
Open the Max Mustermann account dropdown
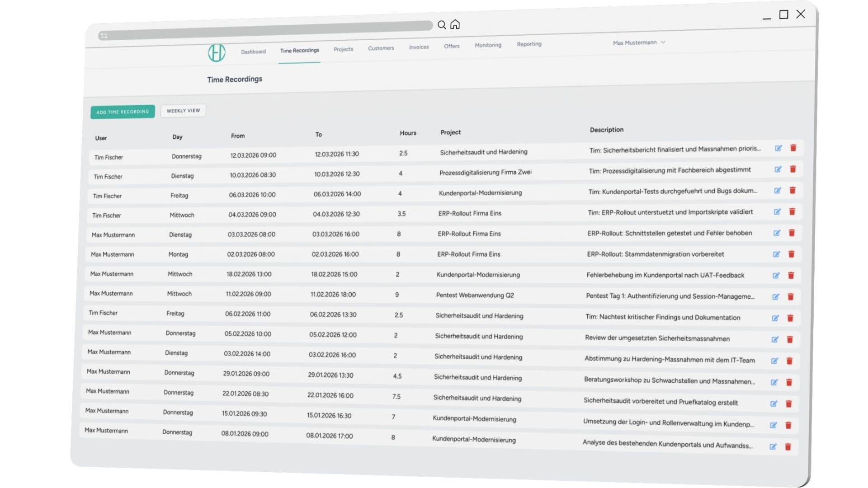(638, 42)
